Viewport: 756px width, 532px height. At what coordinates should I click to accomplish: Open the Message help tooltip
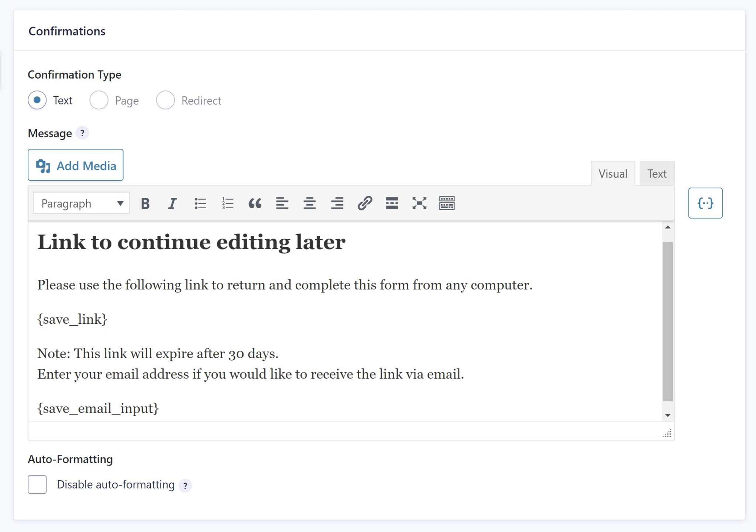[82, 133]
